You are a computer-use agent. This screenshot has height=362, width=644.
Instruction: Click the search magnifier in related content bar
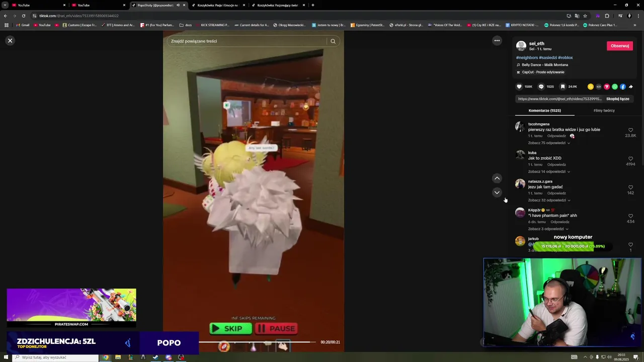coord(333,41)
